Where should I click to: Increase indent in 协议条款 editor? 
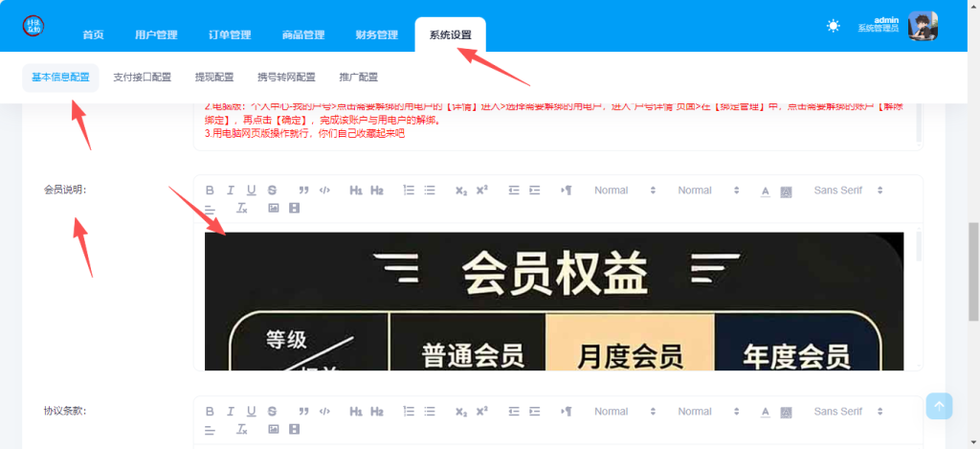(534, 412)
